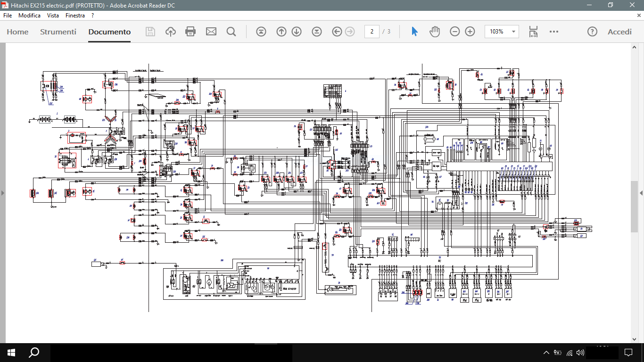
Task: Go to next page arrow
Action: click(297, 32)
